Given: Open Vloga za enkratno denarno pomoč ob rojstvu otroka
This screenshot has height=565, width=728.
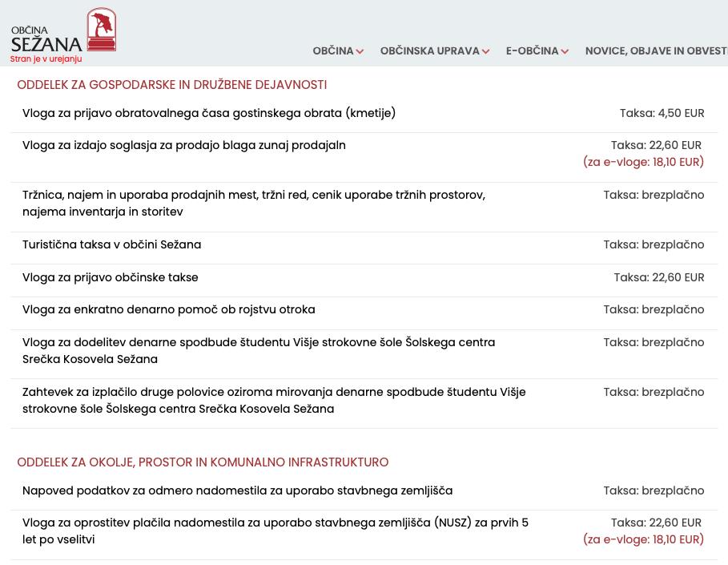Looking at the screenshot, I should [x=168, y=309].
